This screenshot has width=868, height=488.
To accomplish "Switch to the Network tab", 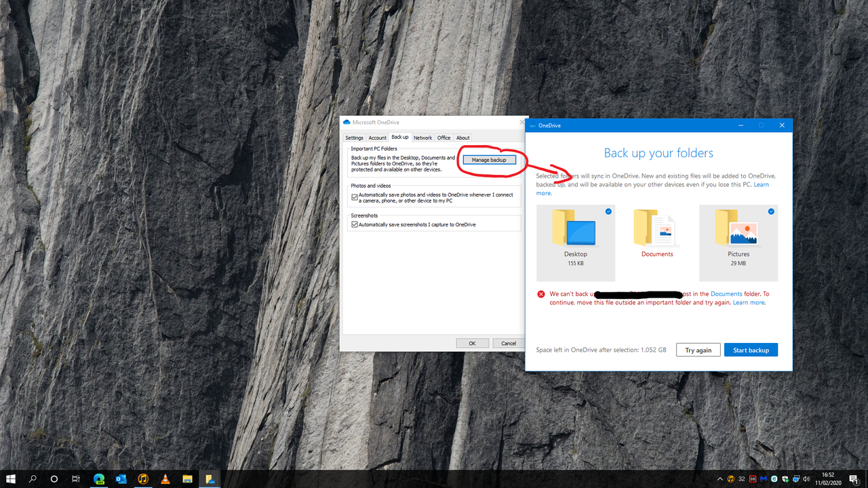I will [422, 138].
